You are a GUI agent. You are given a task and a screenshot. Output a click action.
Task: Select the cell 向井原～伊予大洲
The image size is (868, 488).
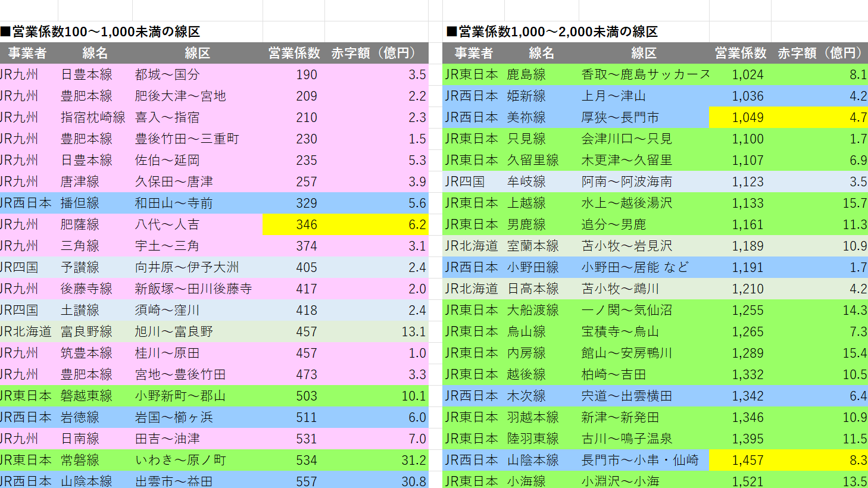coord(198,267)
